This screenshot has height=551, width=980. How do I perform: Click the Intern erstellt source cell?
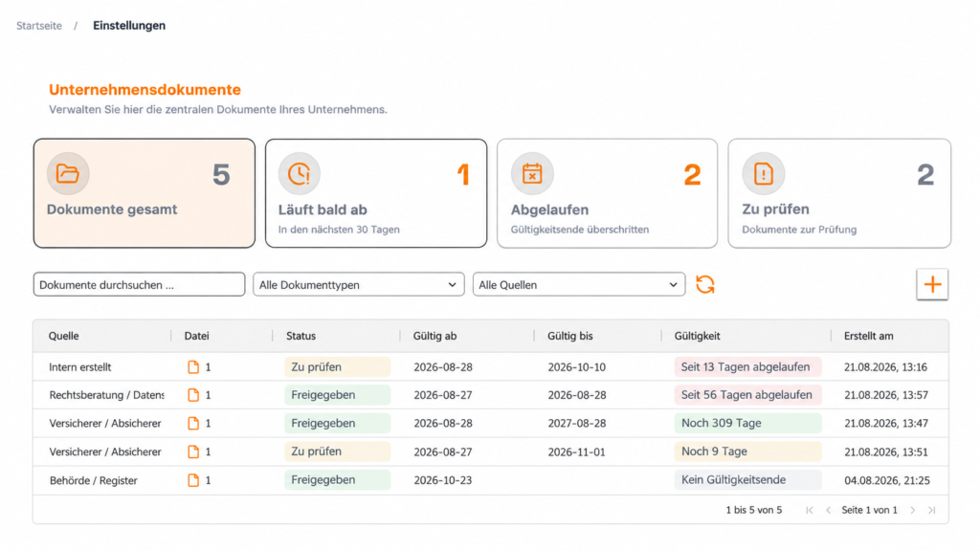(x=80, y=367)
